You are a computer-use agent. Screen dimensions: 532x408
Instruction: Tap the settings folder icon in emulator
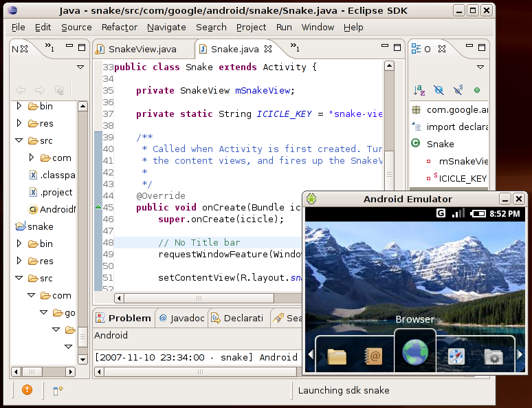pyautogui.click(x=493, y=356)
